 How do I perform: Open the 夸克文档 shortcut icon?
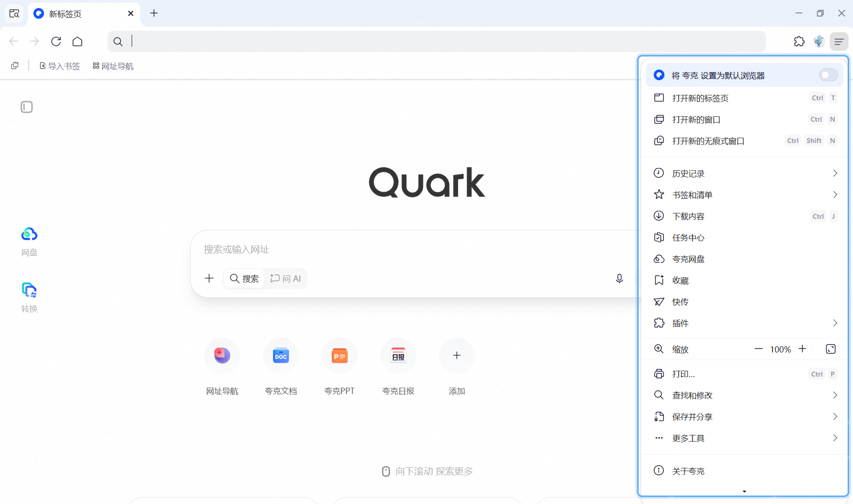[x=281, y=356]
